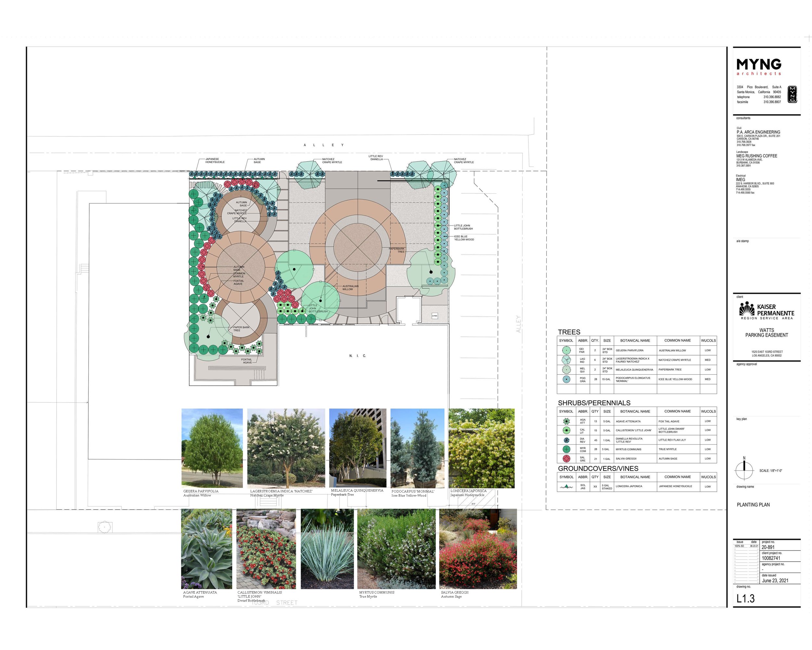Click the SCALE: 1/8"=1'-0" note
Viewport: 812px width, 650px height.
[x=770, y=471]
